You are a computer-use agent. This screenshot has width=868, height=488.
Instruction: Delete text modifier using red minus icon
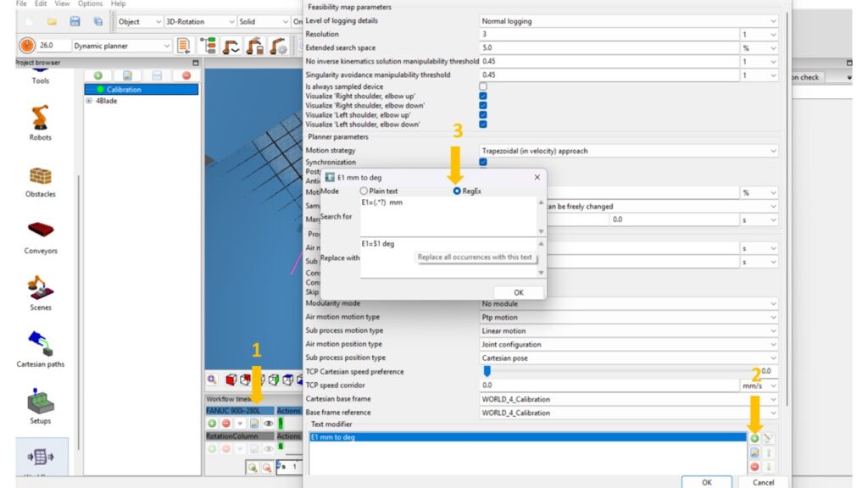click(x=754, y=467)
